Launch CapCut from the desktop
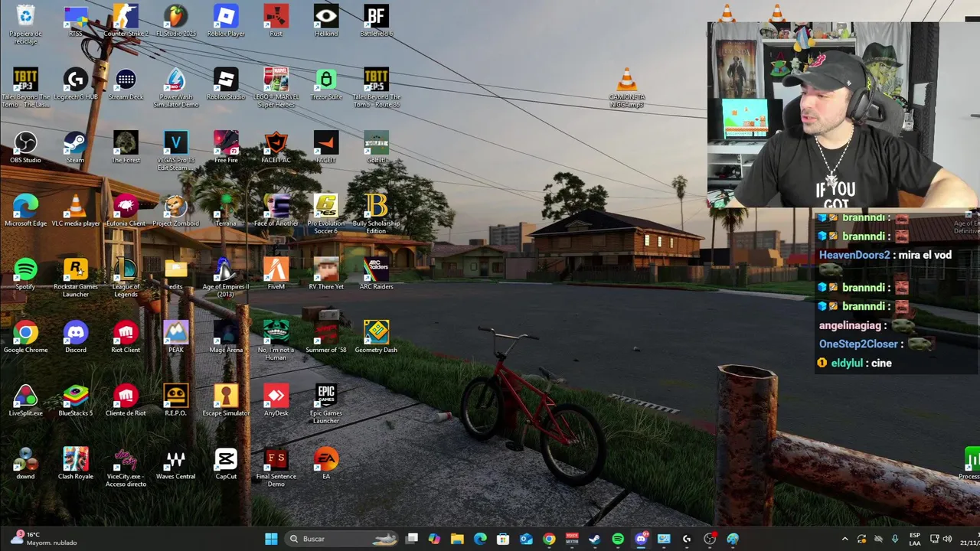Image resolution: width=980 pixels, height=551 pixels. pos(226,465)
